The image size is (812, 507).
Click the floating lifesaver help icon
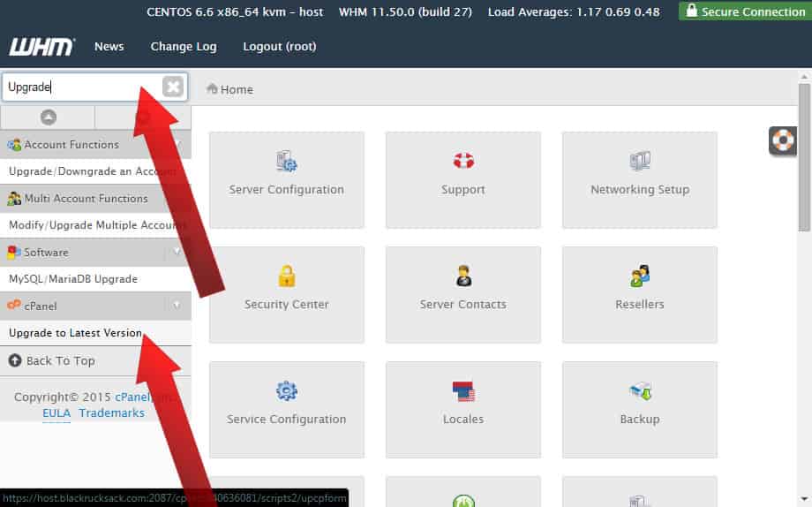(783, 140)
